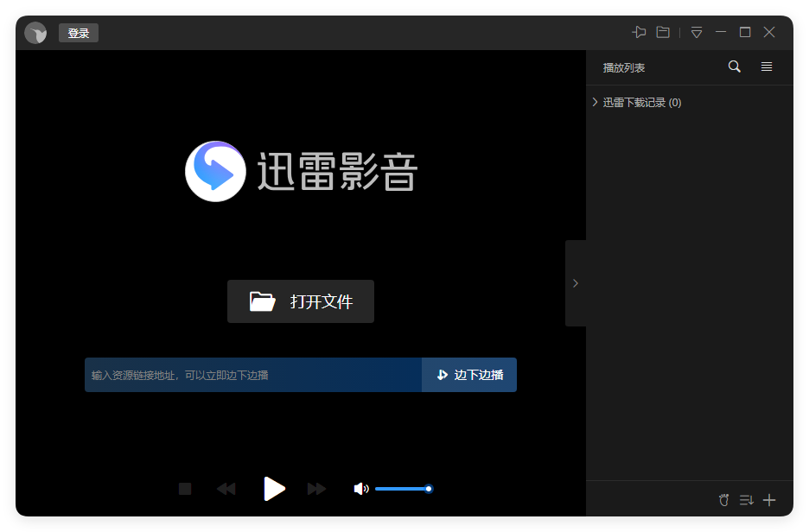Rewind using the double-arrow control
The height and width of the screenshot is (532, 809).
pyautogui.click(x=226, y=488)
